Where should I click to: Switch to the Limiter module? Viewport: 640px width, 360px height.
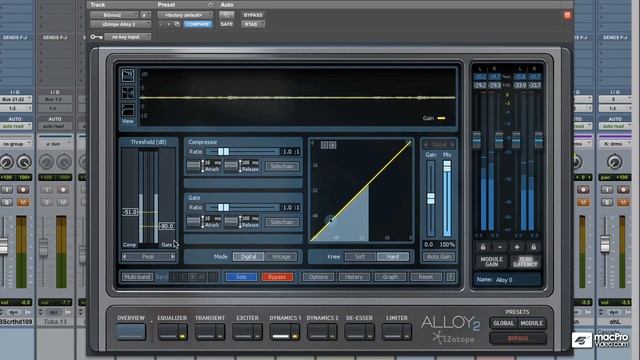[x=393, y=331]
